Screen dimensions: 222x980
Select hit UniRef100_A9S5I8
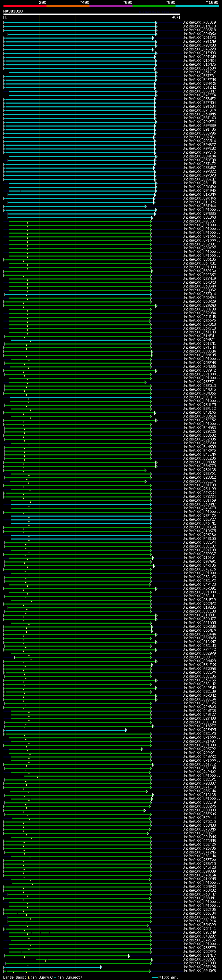pyautogui.click(x=199, y=31)
